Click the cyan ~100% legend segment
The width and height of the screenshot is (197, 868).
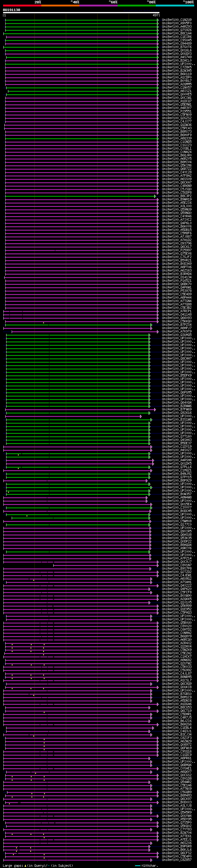coord(175,6)
